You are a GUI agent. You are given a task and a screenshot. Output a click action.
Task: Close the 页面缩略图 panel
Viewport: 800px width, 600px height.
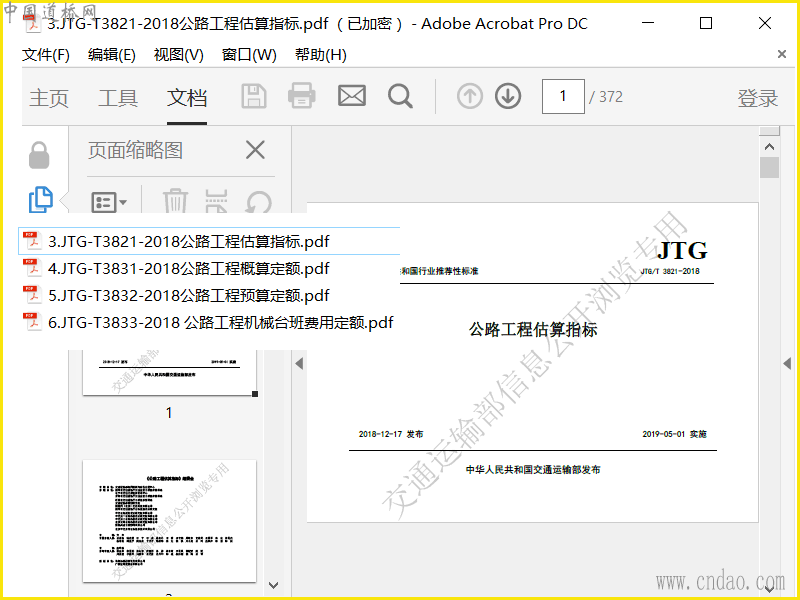pyautogui.click(x=255, y=150)
